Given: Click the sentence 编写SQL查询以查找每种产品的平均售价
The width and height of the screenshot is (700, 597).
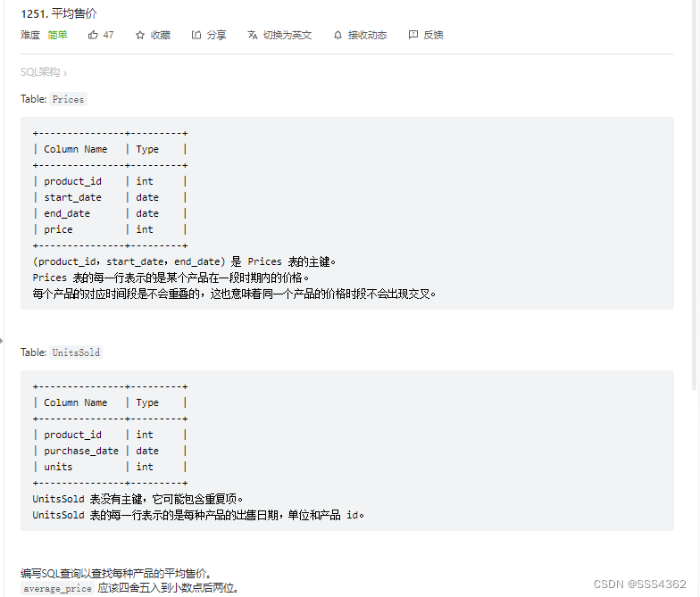Looking at the screenshot, I should (x=116, y=573).
